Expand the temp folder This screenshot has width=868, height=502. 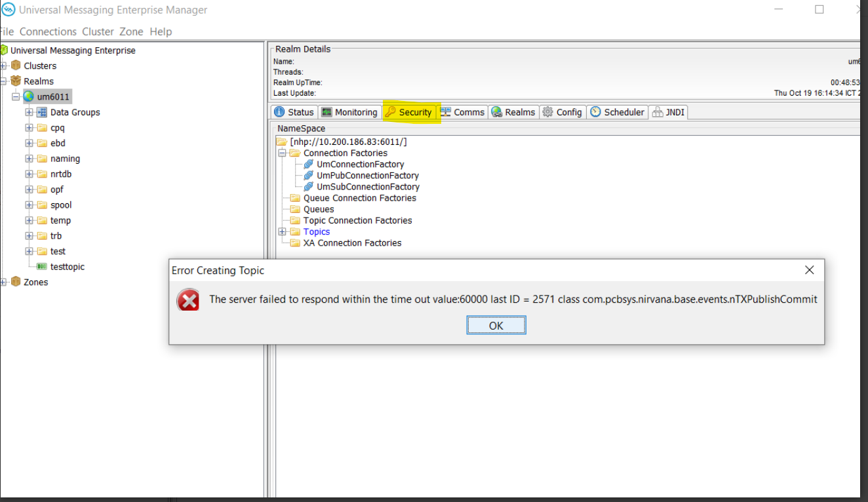(x=30, y=220)
